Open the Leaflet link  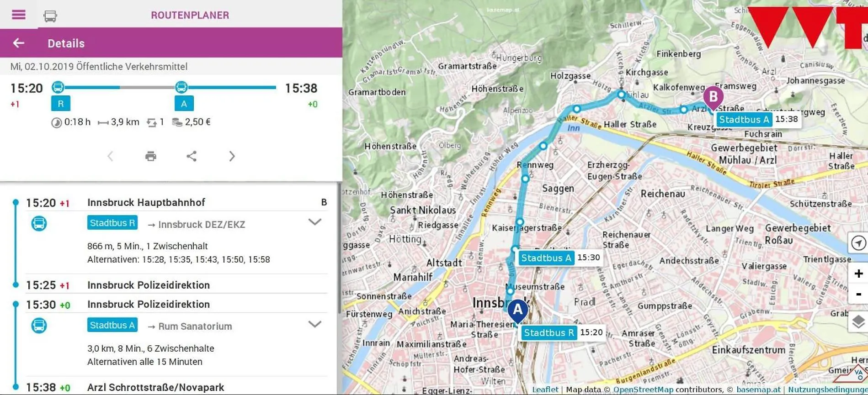coord(545,390)
